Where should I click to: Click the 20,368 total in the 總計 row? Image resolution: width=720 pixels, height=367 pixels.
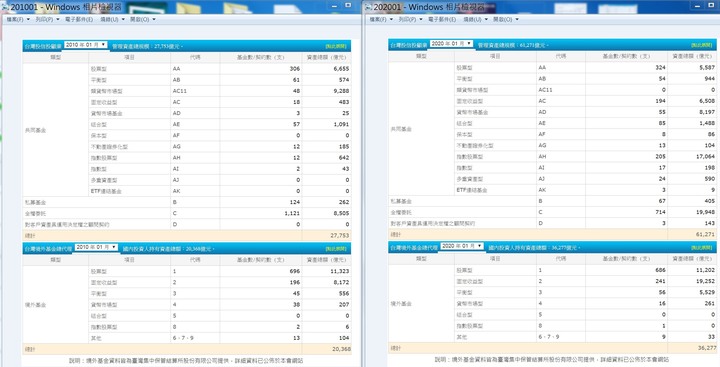click(x=340, y=350)
